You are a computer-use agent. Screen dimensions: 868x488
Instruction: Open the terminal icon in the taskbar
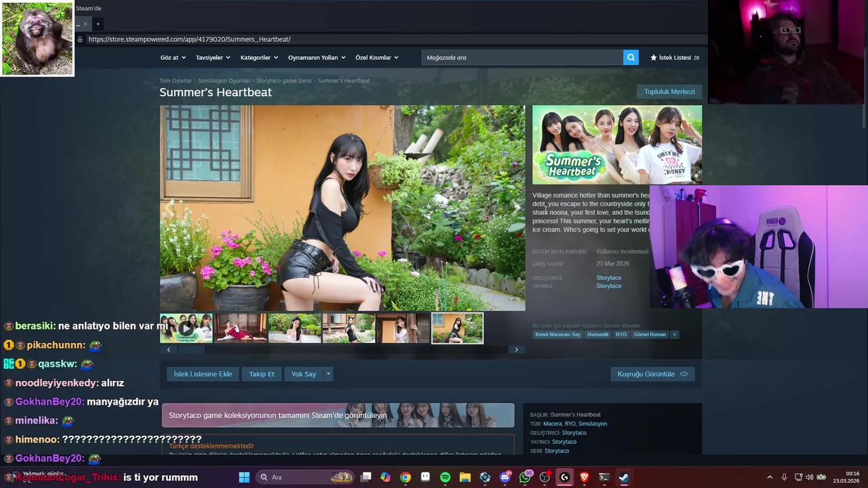click(x=604, y=477)
